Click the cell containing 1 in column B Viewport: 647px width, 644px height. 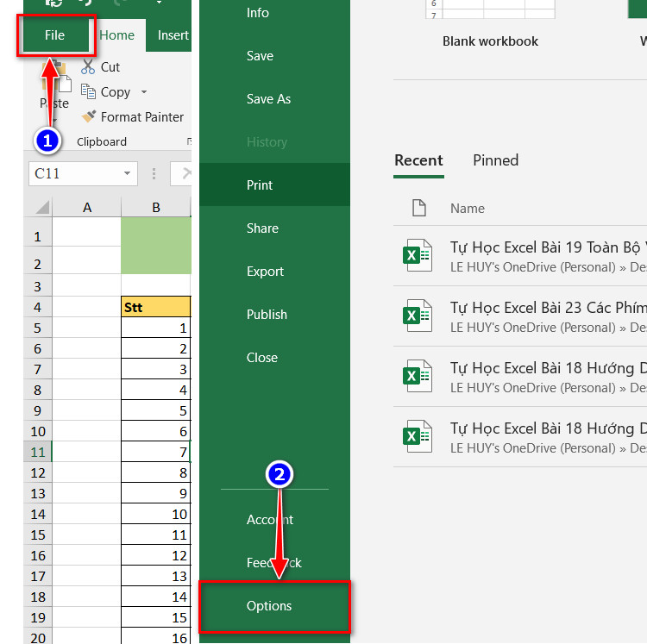[156, 328]
